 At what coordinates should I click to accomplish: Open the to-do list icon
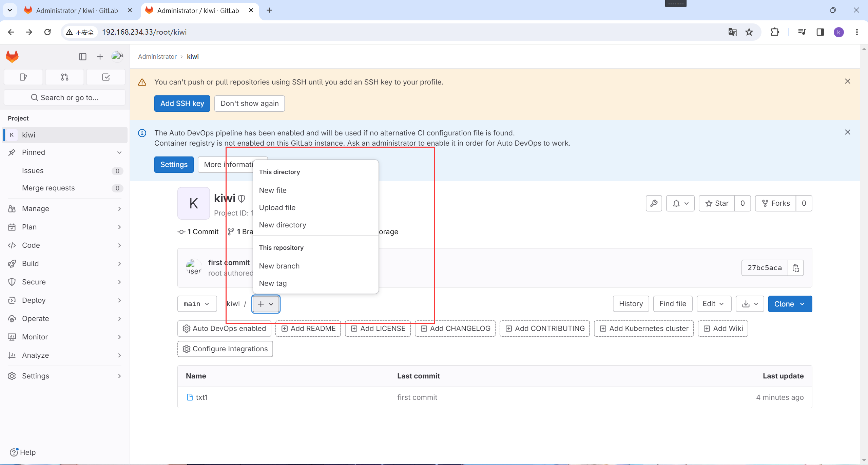pos(106,77)
